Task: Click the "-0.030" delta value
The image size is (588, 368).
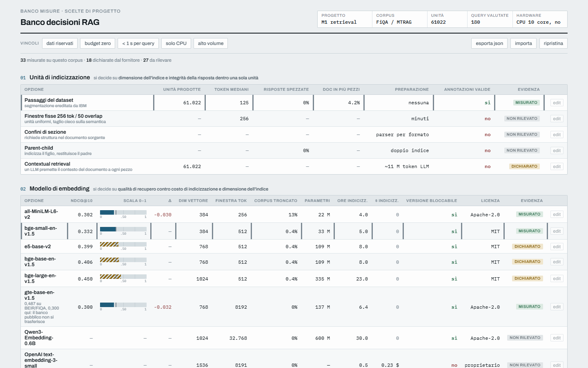Action: point(163,215)
